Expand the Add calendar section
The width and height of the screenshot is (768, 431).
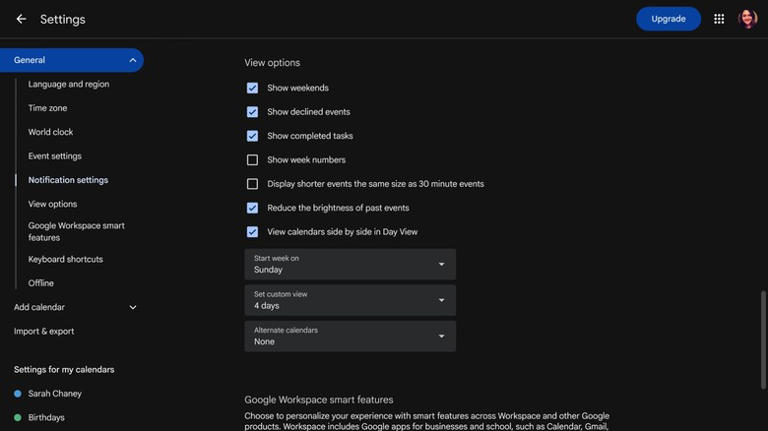click(133, 308)
